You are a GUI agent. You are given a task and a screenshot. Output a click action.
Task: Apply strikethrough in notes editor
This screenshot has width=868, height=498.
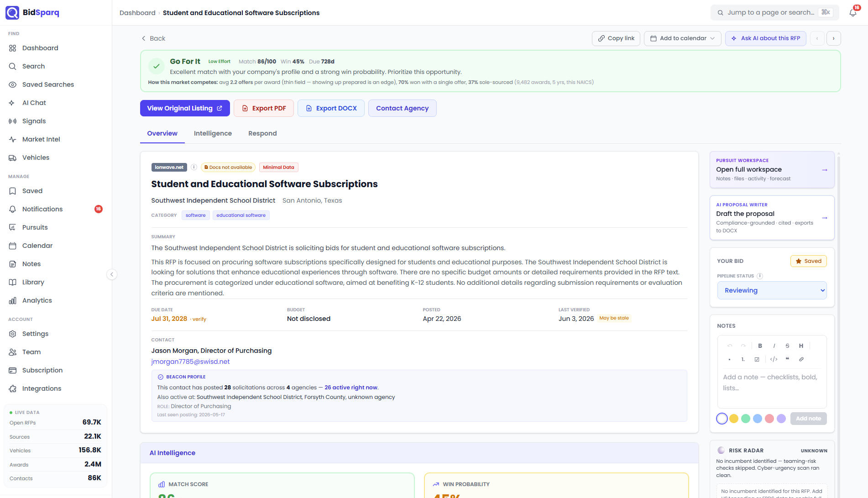click(787, 346)
